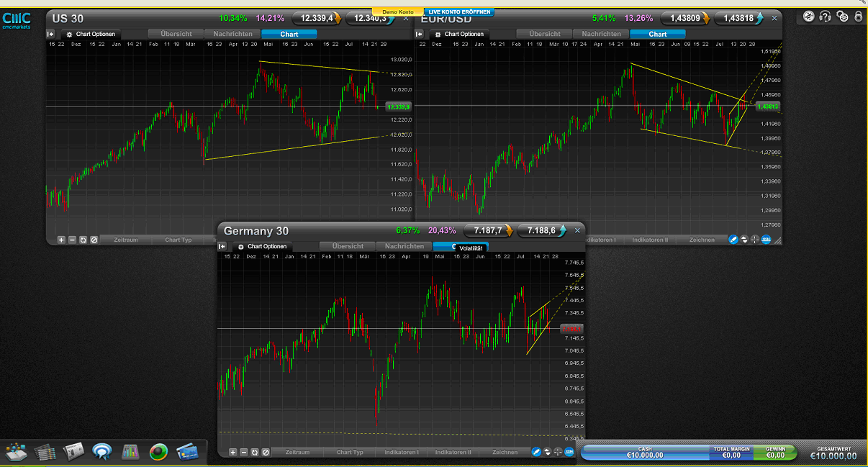
Task: Click EUR/USD buy price 1,43818 button
Action: 739,18
